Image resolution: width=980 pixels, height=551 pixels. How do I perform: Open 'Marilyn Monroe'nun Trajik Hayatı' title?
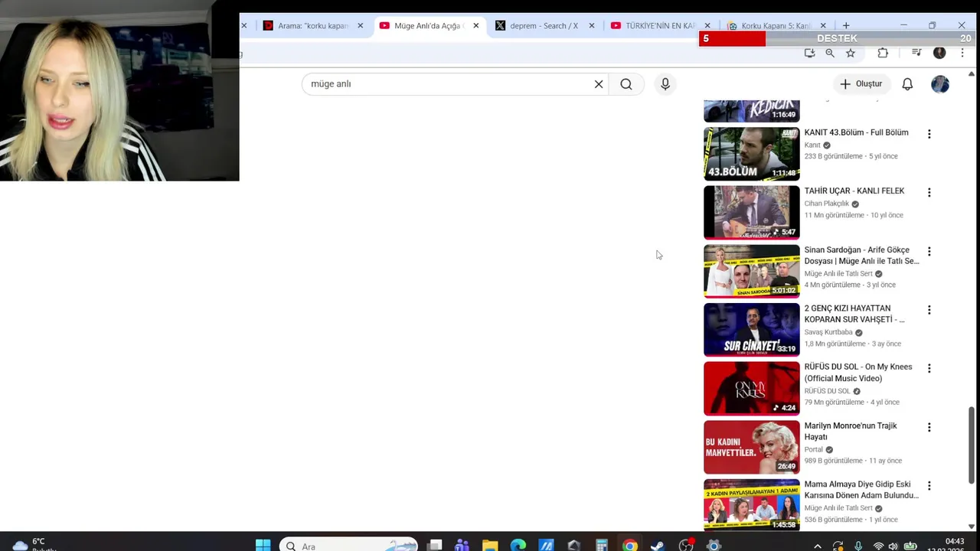pos(851,431)
